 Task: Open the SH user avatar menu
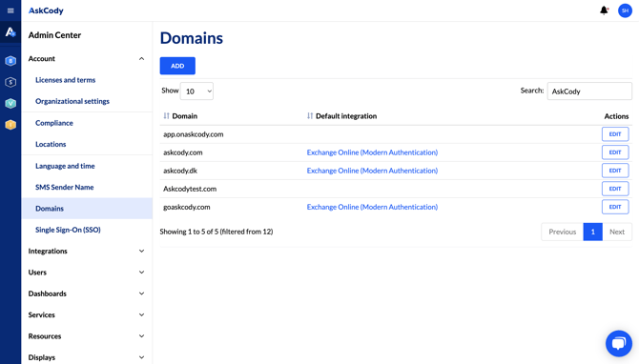(x=625, y=10)
